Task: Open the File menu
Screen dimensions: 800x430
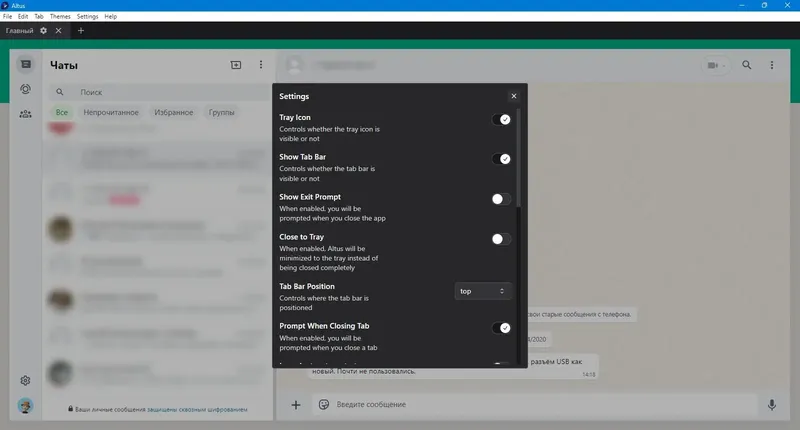Action: click(7, 16)
